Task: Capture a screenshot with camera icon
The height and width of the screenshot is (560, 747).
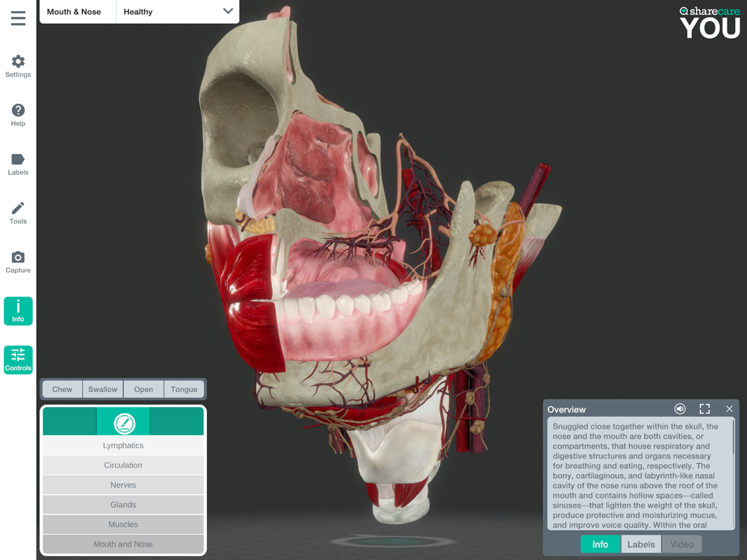Action: (x=18, y=262)
